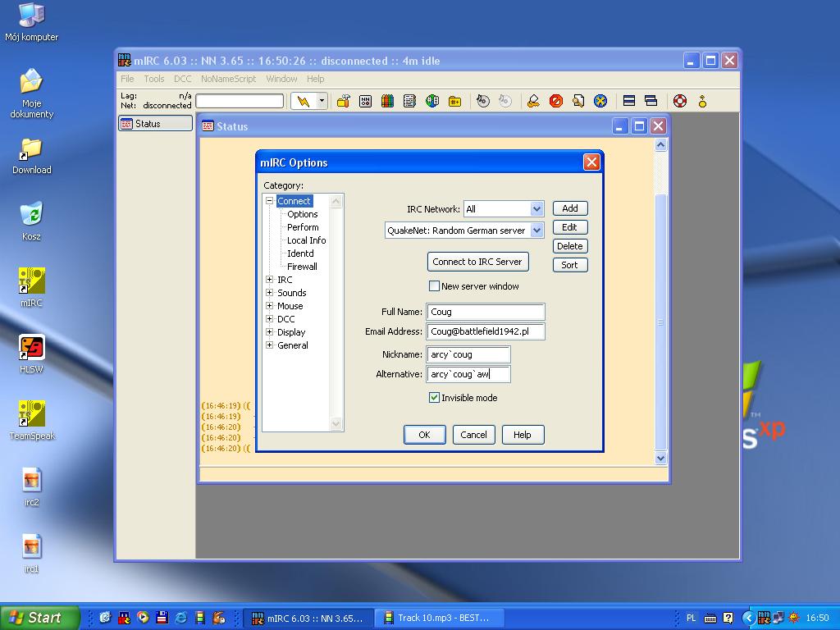Viewport: 840px width, 630px height.
Task: Open the Tools menu
Action: 154,79
